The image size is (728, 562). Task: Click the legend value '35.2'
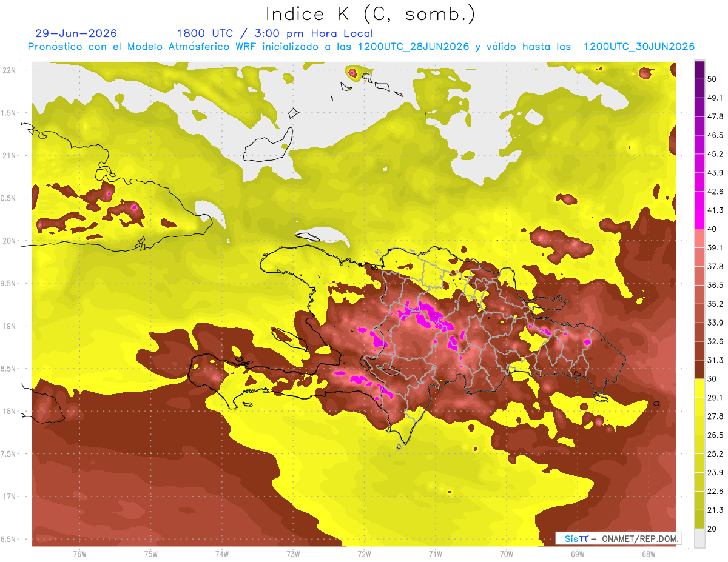click(715, 304)
